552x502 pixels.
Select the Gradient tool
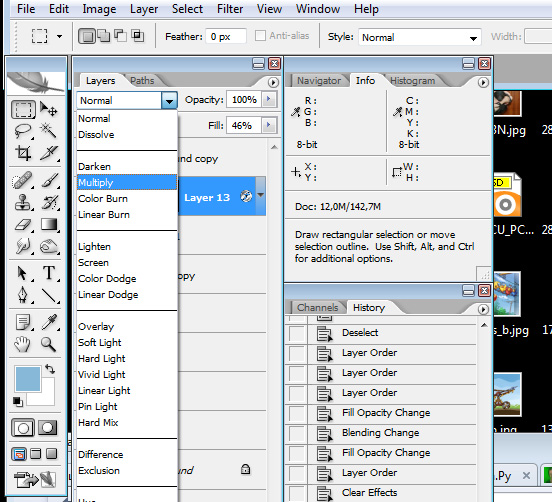(x=49, y=224)
